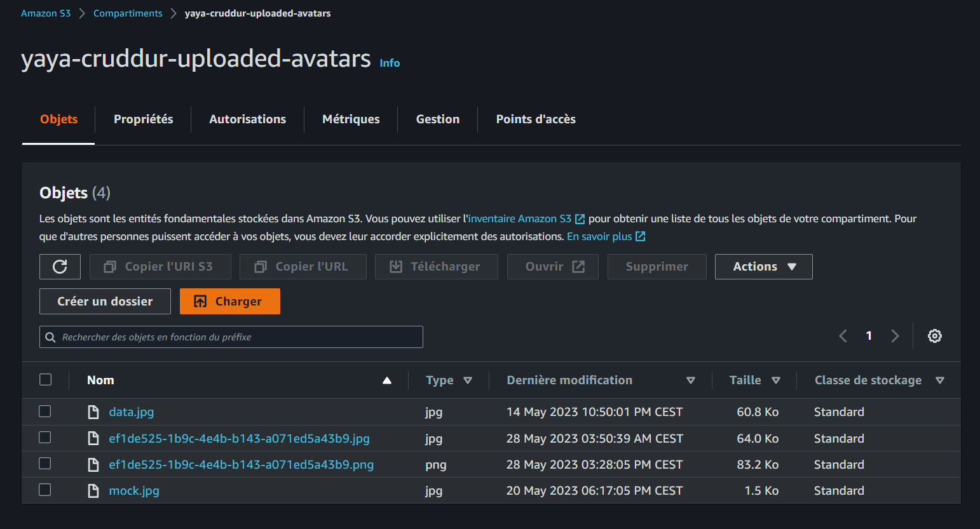Click Créer un dossier button

pyautogui.click(x=105, y=302)
